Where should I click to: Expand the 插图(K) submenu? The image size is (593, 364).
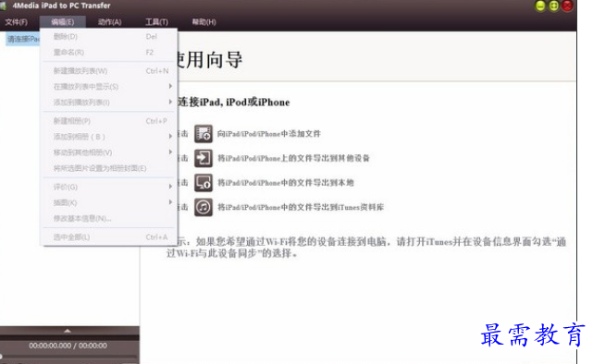point(109,202)
